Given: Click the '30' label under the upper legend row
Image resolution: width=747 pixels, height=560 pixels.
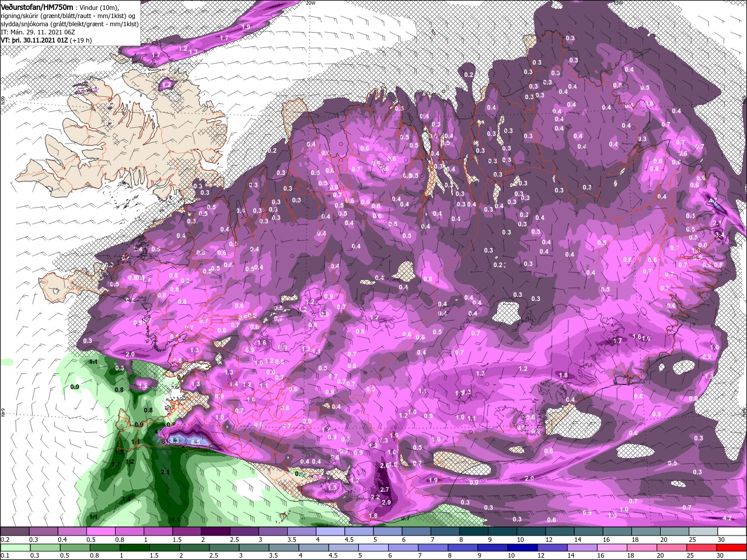Looking at the screenshot, I should (x=722, y=540).
